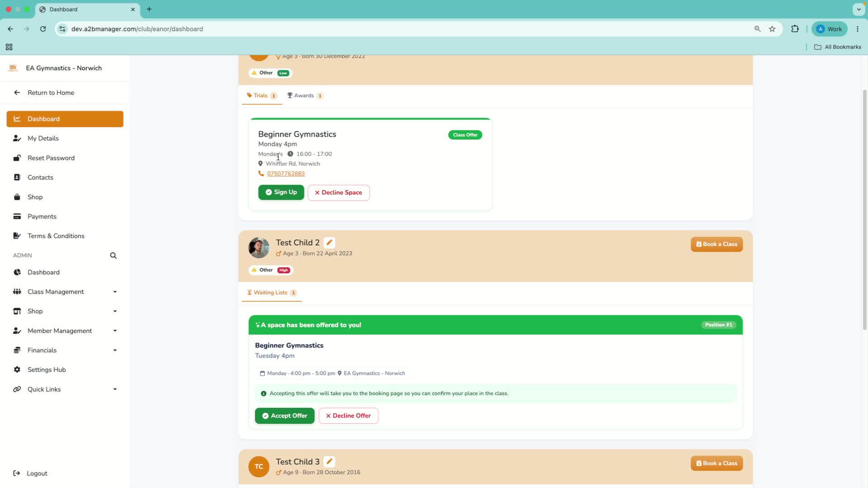Edit Test Child 3 with pencil icon

330,462
